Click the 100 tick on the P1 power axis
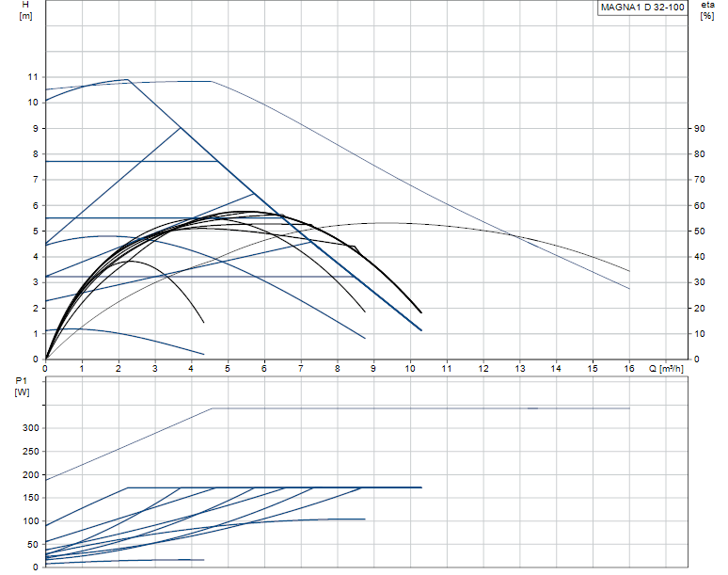 (31, 520)
